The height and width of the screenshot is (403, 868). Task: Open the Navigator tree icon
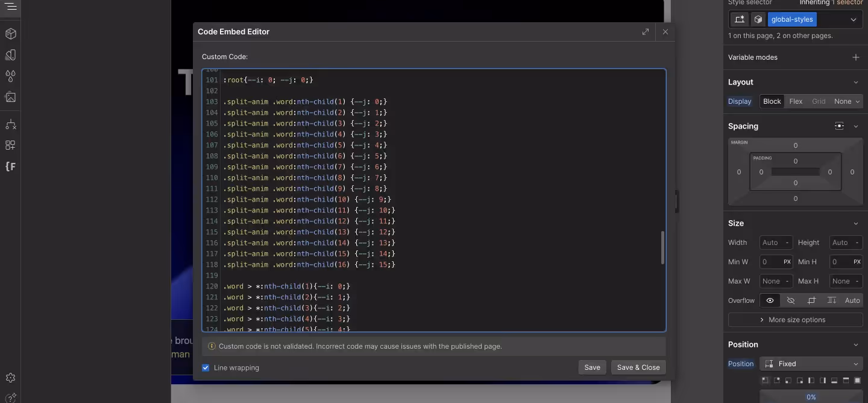(x=10, y=124)
